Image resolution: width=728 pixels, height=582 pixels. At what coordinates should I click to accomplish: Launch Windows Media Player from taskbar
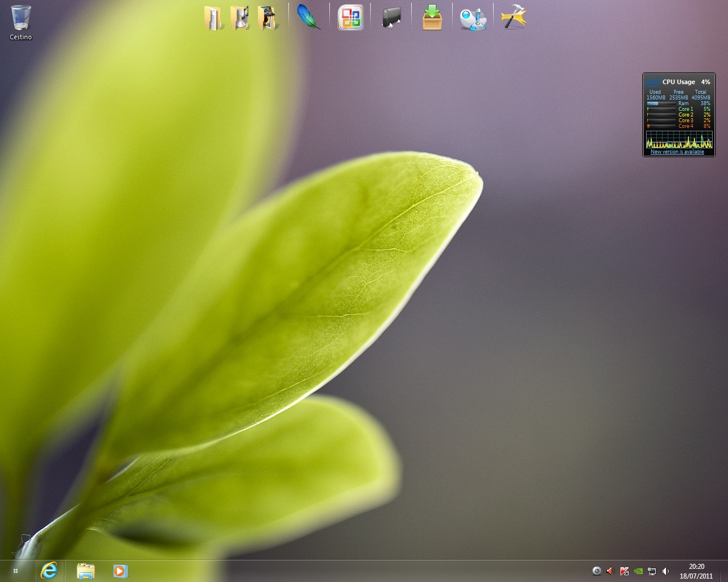pos(120,571)
